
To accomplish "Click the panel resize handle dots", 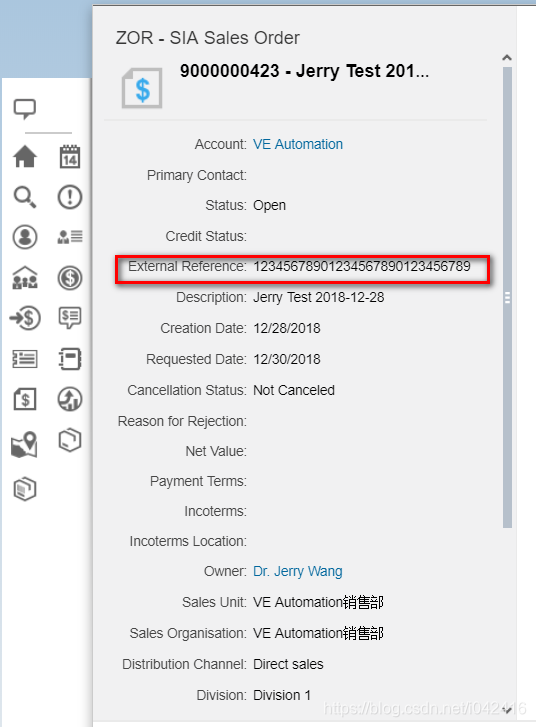I will click(507, 298).
